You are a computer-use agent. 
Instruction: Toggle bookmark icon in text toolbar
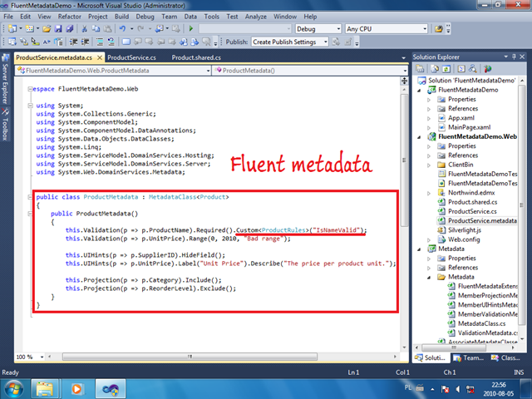pos(126,42)
